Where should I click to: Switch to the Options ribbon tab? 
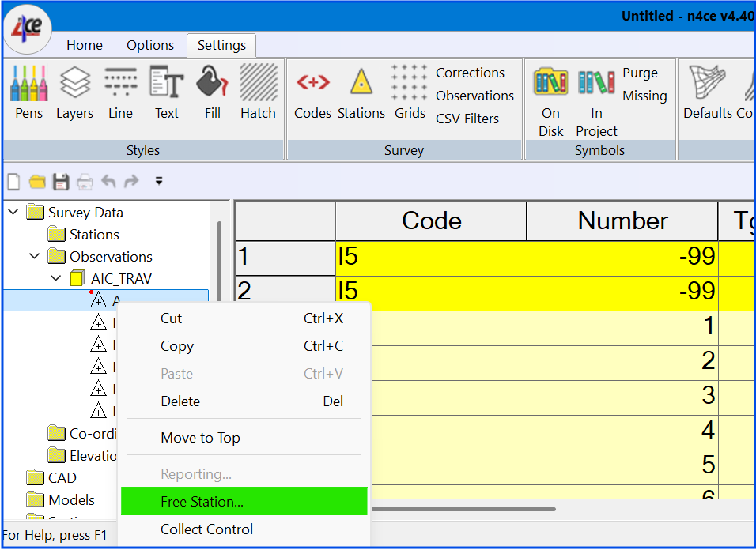point(150,45)
